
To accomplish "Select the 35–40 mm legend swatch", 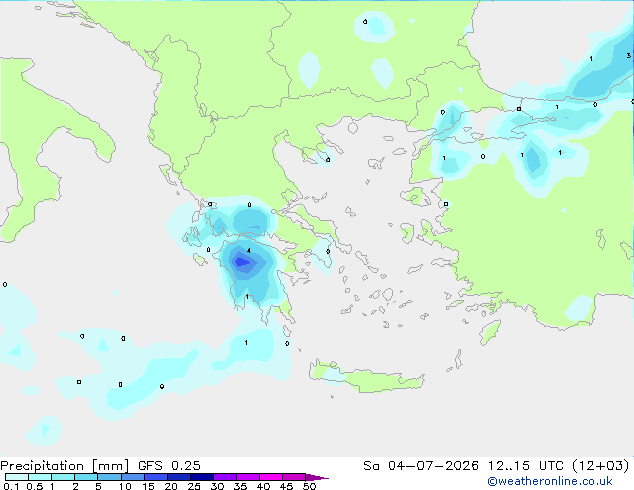I will [x=247, y=477].
